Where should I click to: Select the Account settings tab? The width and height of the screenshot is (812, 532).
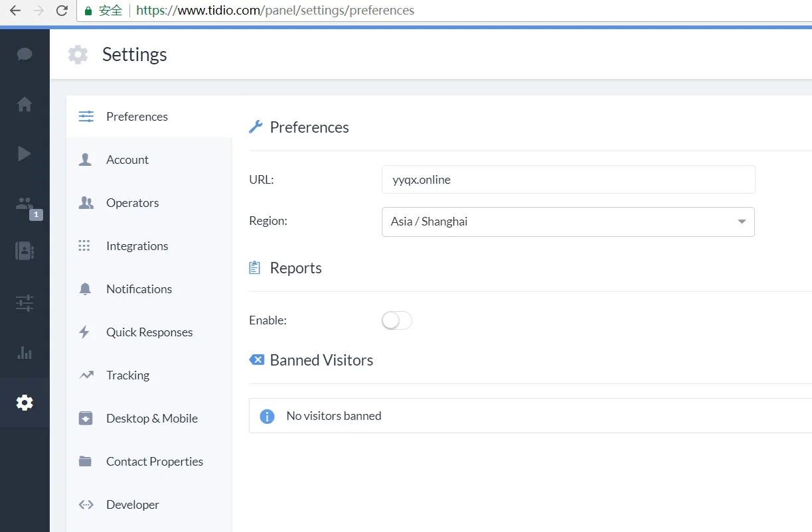127,160
